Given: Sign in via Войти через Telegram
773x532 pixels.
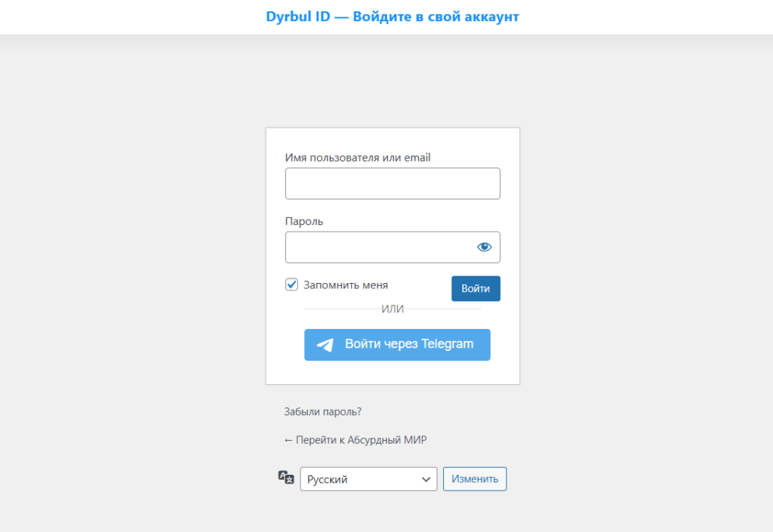Looking at the screenshot, I should tap(397, 345).
